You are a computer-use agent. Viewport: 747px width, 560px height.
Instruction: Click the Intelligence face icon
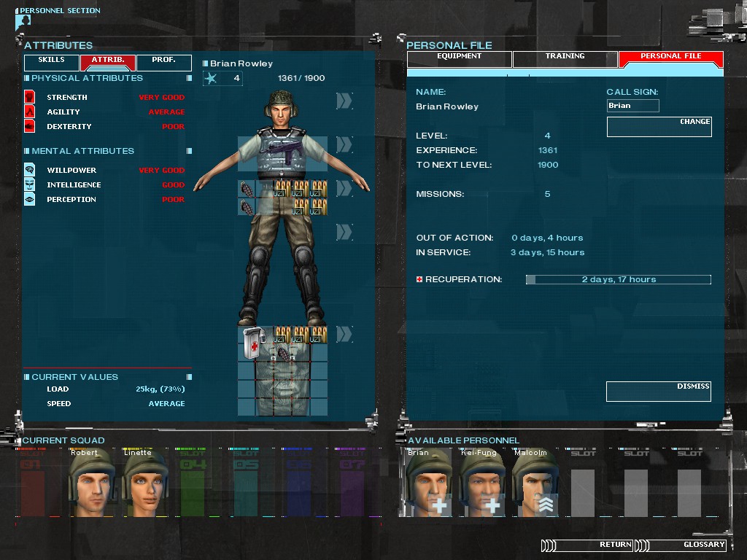click(29, 184)
